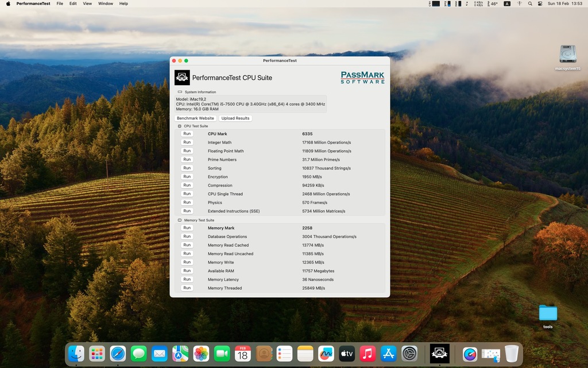Image resolution: width=588 pixels, height=368 pixels.
Task: Open the Window menu
Action: [106, 3]
